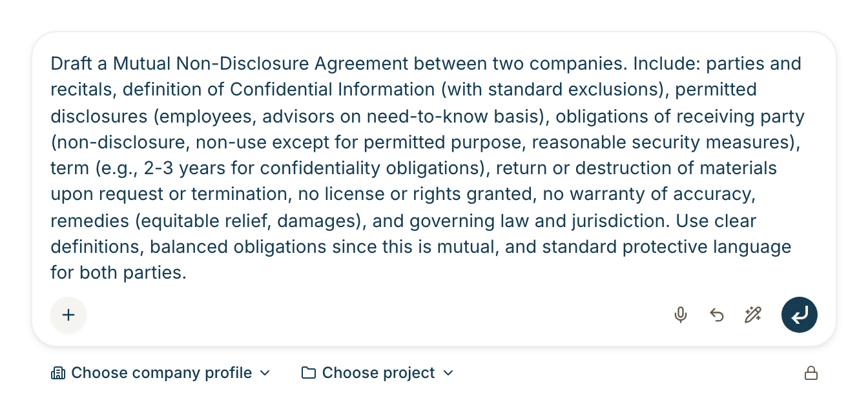Screen dimensions: 868x418
Task: Expand chevron next to Choose project
Action: [x=448, y=373]
